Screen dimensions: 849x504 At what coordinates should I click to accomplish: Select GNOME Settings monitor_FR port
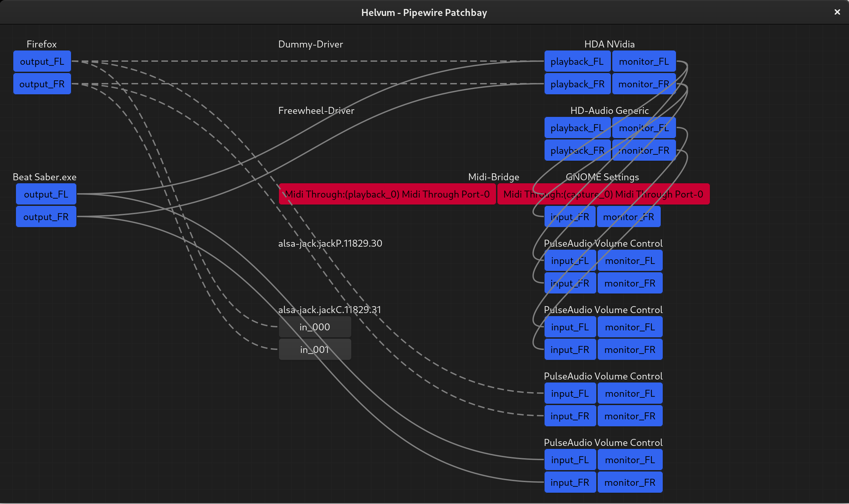628,217
